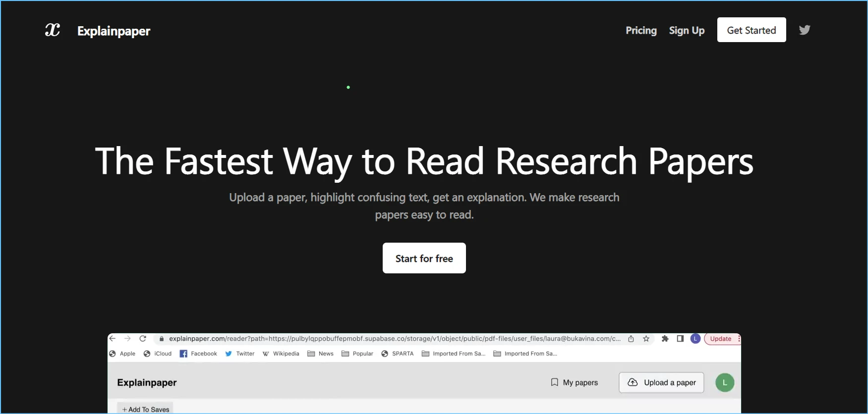
Task: Open the Twitter bird icon in header
Action: [805, 30]
